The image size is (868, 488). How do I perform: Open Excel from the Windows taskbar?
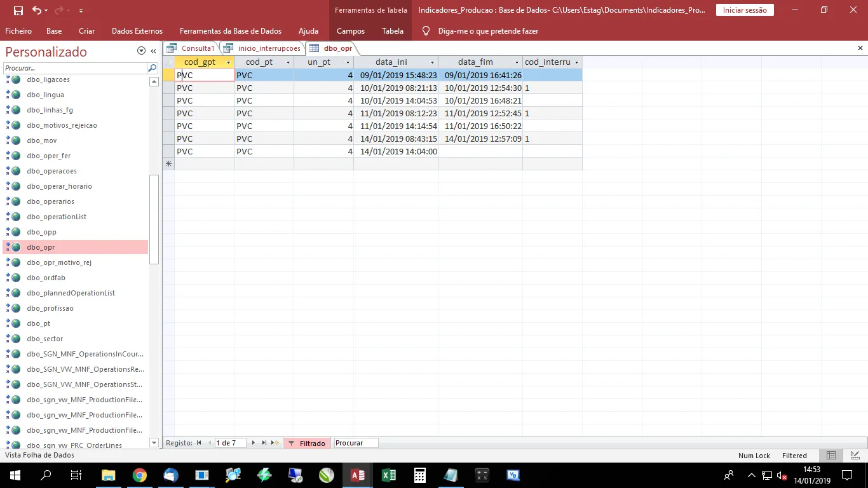388,475
